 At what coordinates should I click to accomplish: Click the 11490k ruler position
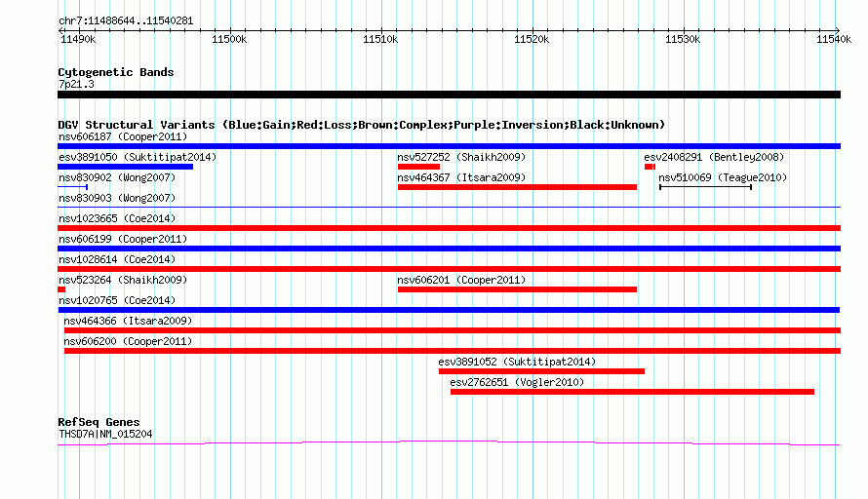tap(77, 39)
